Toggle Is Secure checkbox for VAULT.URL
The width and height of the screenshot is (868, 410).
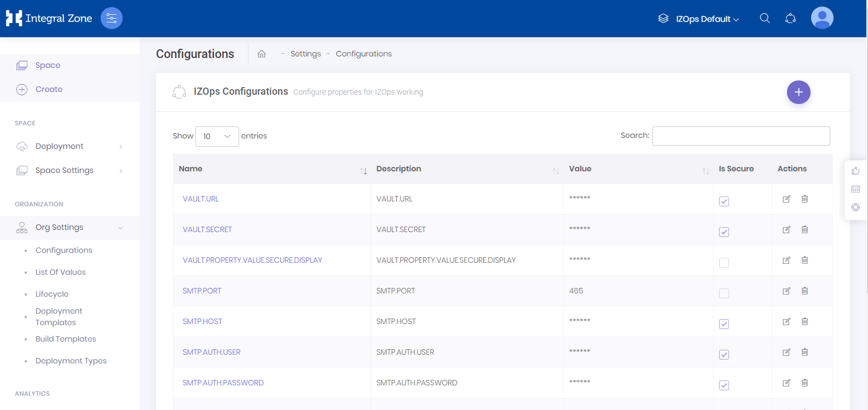[724, 201]
